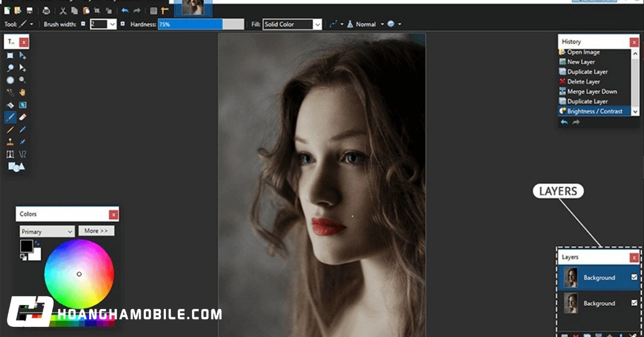This screenshot has width=644, height=337.
Task: Select the Recolor tool
Action: click(23, 142)
